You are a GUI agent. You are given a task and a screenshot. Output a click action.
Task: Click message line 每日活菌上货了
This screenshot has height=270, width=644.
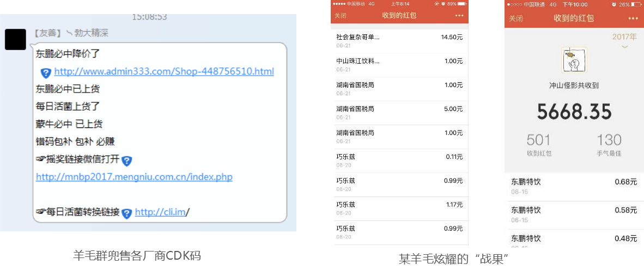68,106
